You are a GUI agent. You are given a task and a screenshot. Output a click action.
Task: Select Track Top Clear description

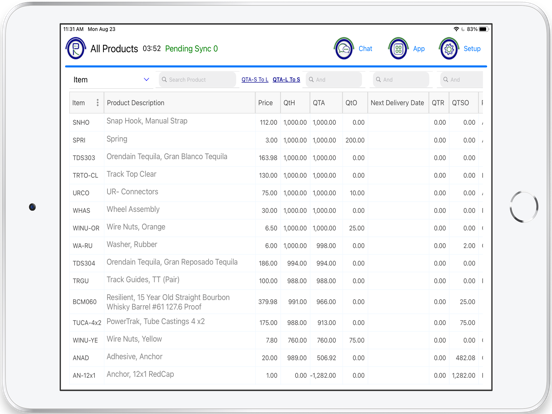click(131, 174)
